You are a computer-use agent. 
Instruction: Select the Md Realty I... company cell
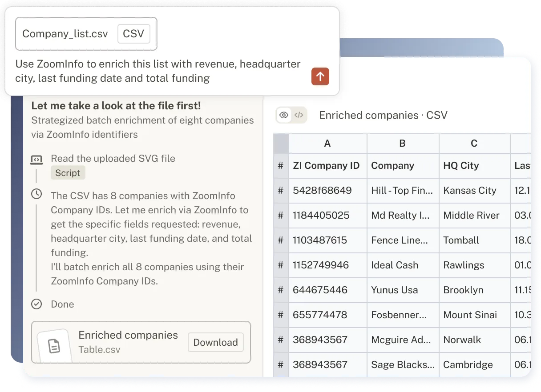(403, 216)
